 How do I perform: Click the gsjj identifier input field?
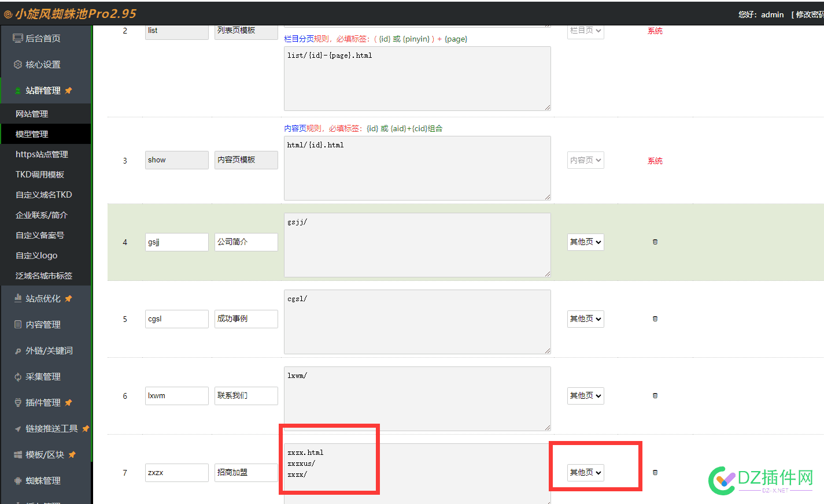point(176,242)
